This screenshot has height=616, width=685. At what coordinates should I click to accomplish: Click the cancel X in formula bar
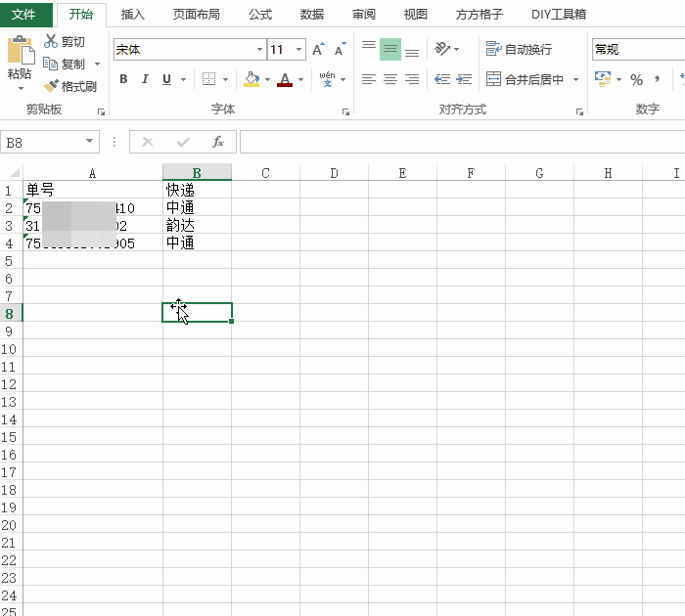pyautogui.click(x=148, y=142)
